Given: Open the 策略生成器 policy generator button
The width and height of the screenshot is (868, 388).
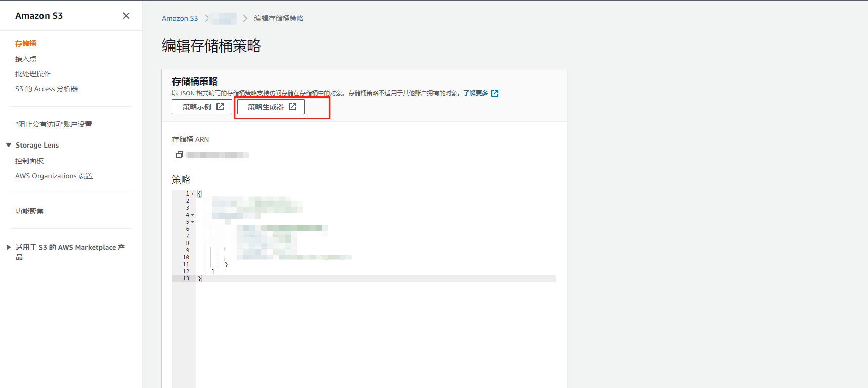Looking at the screenshot, I should tap(271, 107).
